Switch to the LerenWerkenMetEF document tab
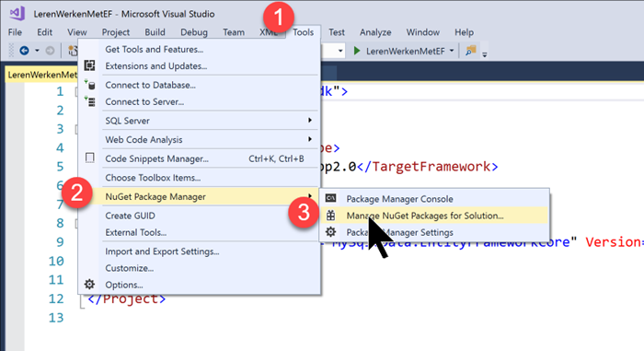The width and height of the screenshot is (644, 351). click(x=42, y=75)
